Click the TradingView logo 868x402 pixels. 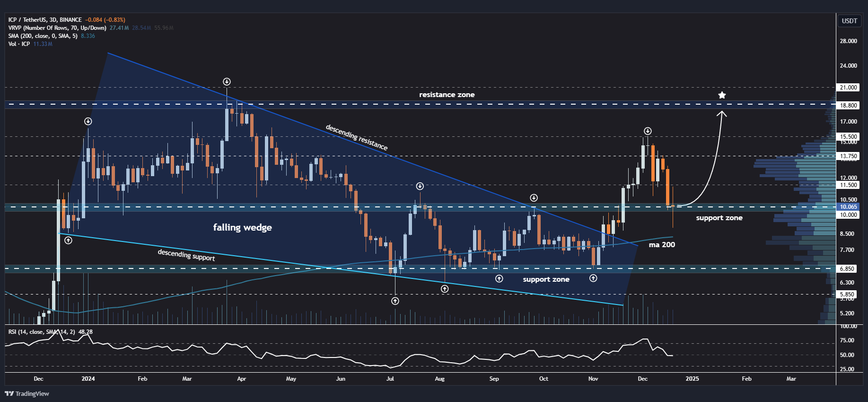[27, 393]
